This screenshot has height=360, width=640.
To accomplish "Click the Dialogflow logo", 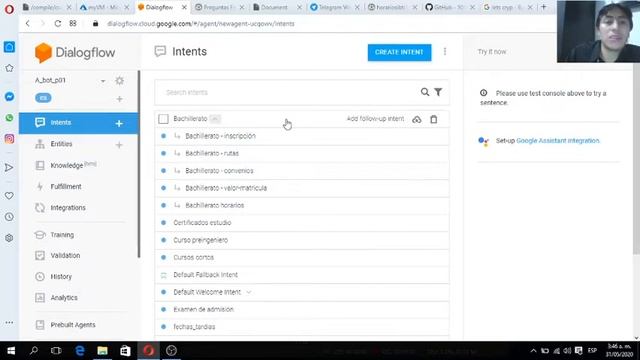I will coord(75,53).
